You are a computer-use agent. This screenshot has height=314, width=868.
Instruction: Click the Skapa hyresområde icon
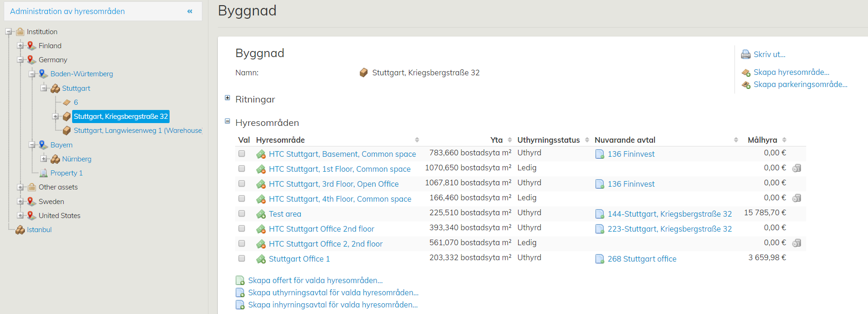point(746,73)
